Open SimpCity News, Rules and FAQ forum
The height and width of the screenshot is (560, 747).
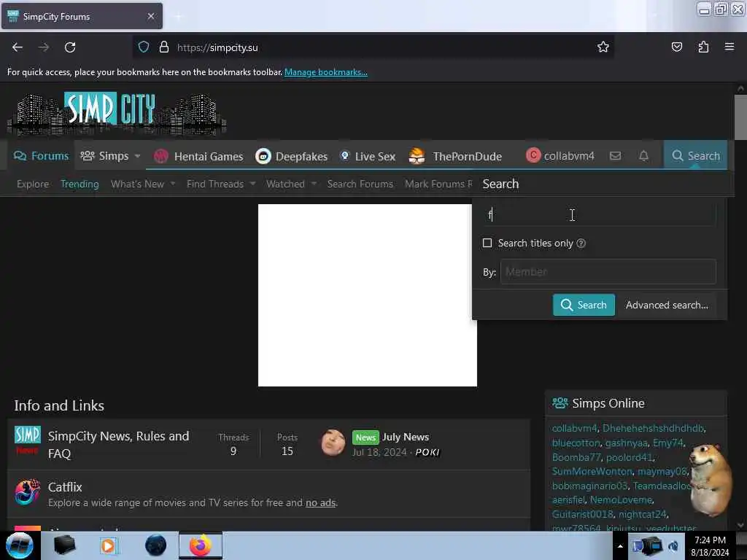119,445
